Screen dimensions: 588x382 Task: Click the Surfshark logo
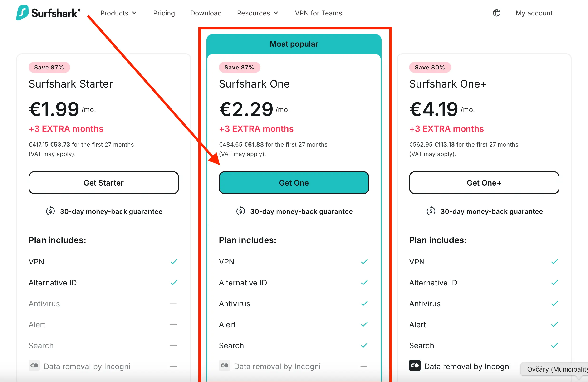(x=49, y=13)
